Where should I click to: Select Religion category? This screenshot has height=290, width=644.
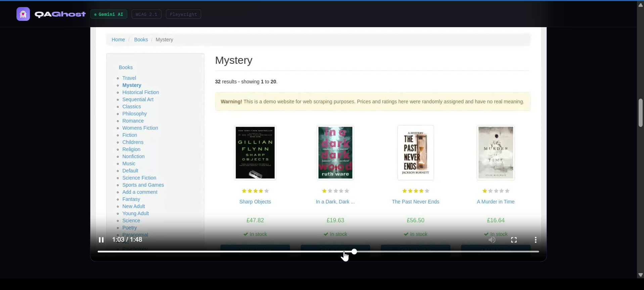pos(131,149)
